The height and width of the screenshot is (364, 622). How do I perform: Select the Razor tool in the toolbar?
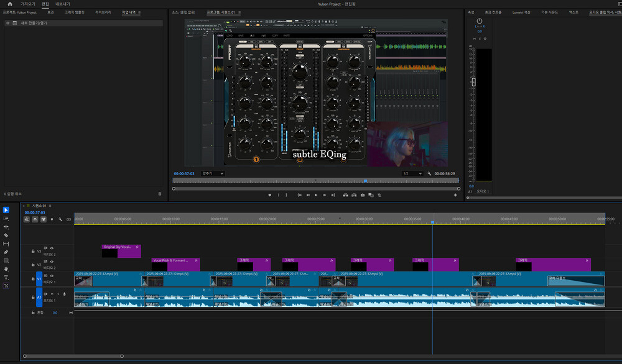(x=6, y=235)
